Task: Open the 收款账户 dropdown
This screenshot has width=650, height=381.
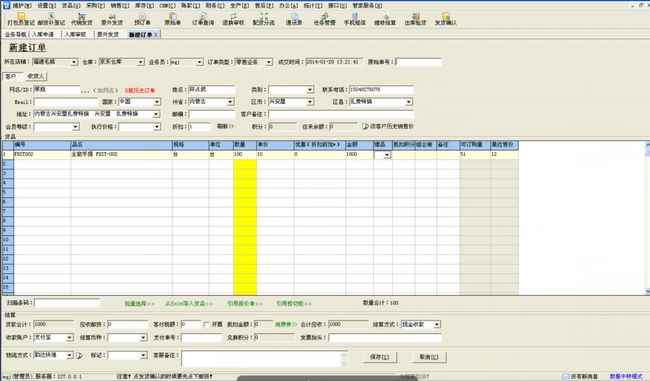Action: [x=69, y=337]
